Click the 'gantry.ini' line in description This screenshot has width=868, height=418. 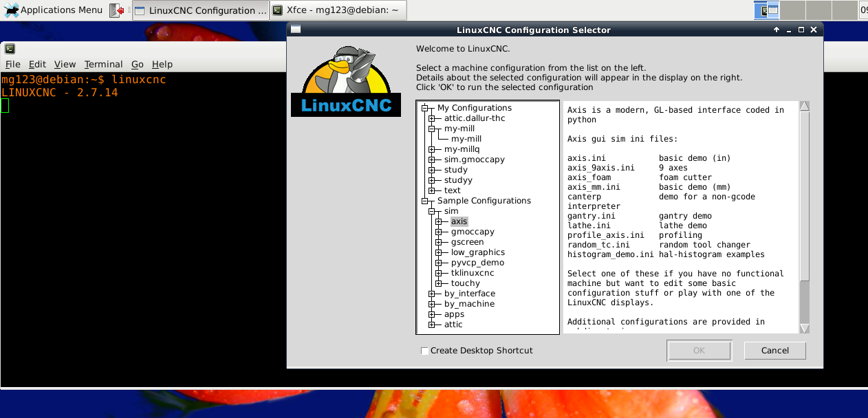[x=640, y=216]
